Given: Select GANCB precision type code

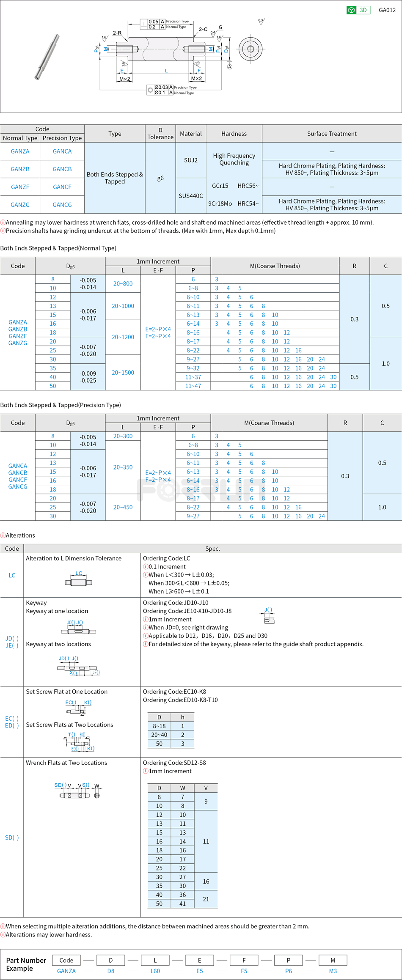Looking at the screenshot, I should coord(62,169).
